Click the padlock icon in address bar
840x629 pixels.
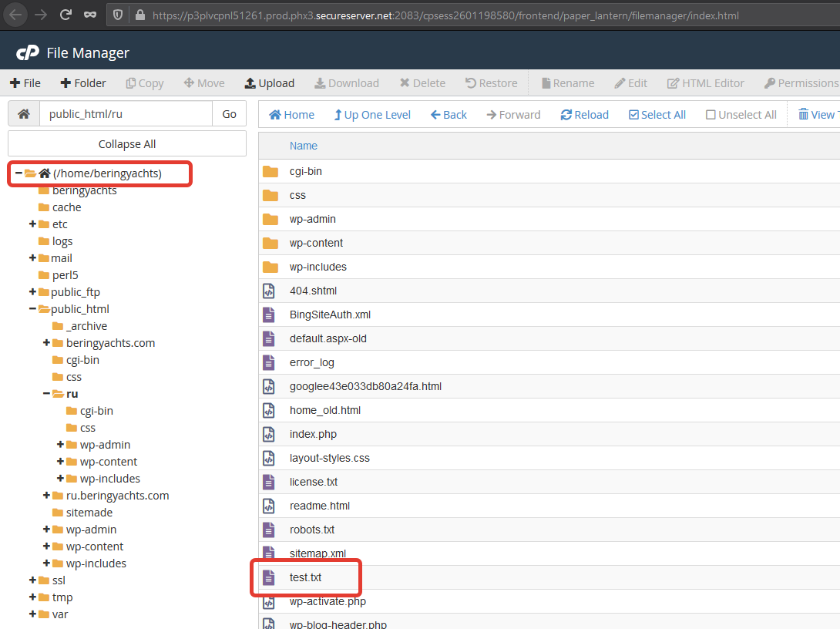click(139, 15)
